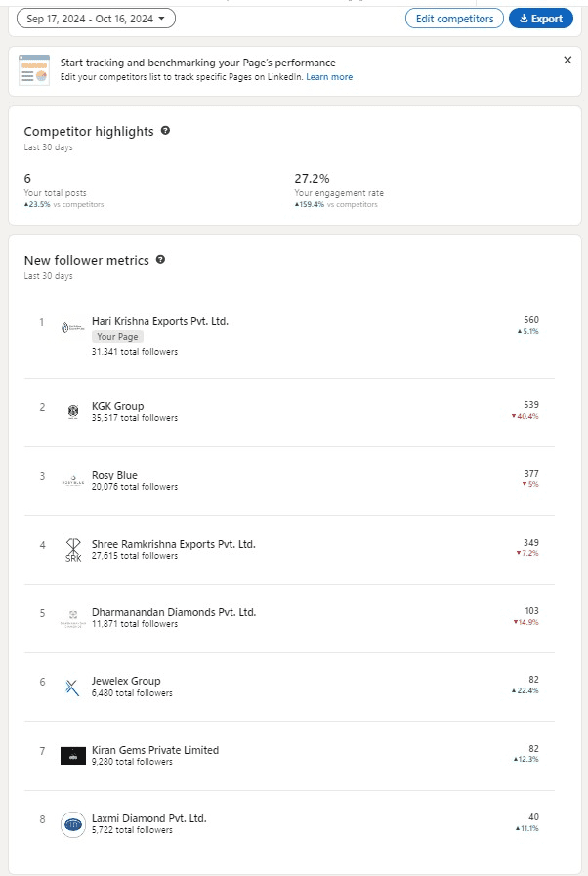
Task: Click the Laxmi Diamond circular logo
Action: (73, 824)
